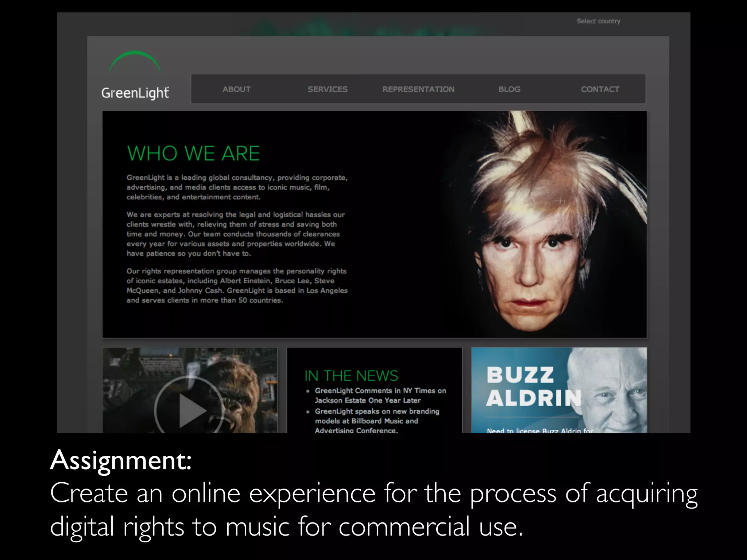Click the Buzz Aldrin banner
The width and height of the screenshot is (747, 560).
pyautogui.click(x=559, y=390)
